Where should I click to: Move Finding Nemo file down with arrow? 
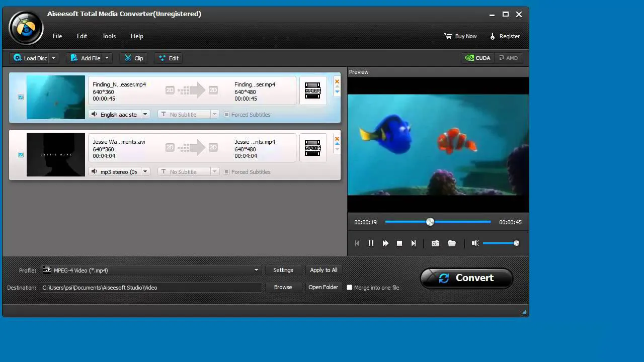point(337,92)
